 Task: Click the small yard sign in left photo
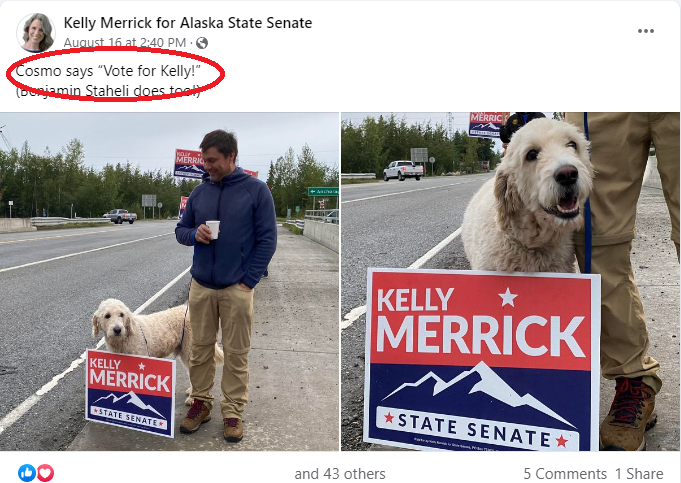click(x=130, y=392)
